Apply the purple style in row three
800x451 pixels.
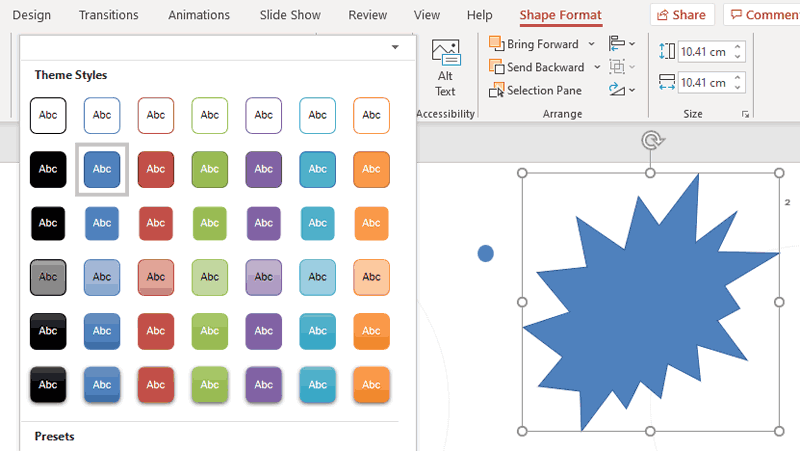pyautogui.click(x=264, y=223)
